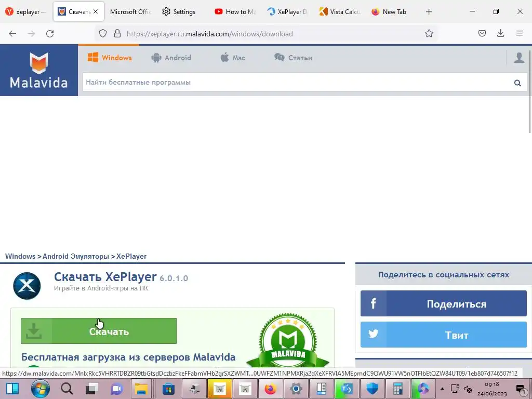Screen dimensions: 532x399
Task: Open taskbar search magnifier
Action: (66, 389)
